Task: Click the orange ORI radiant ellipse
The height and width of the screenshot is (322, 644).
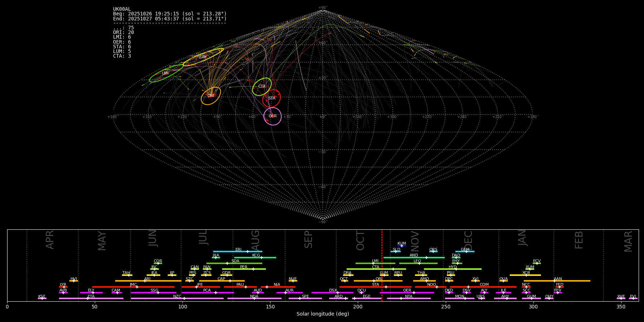Action: tap(211, 96)
